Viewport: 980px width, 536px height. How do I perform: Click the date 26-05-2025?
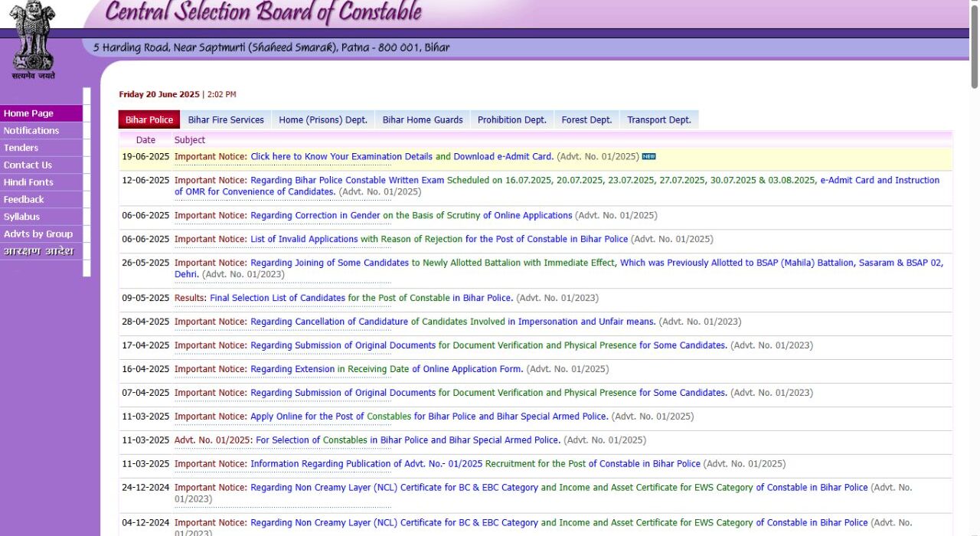tap(145, 263)
